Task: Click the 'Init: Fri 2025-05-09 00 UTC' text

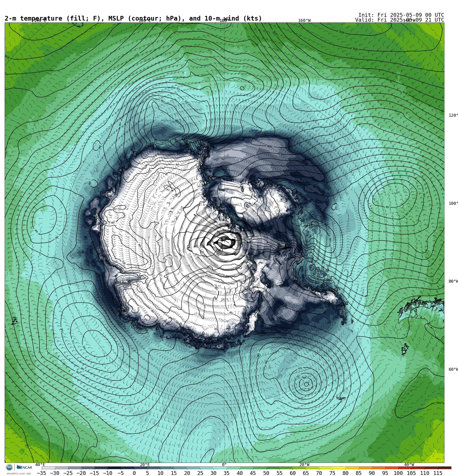Action: click(401, 15)
